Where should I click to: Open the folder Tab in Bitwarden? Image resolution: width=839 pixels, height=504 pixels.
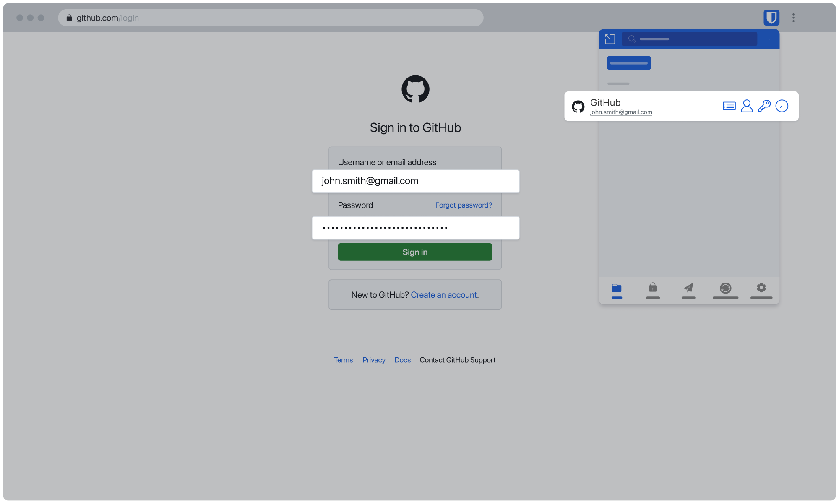pyautogui.click(x=617, y=288)
